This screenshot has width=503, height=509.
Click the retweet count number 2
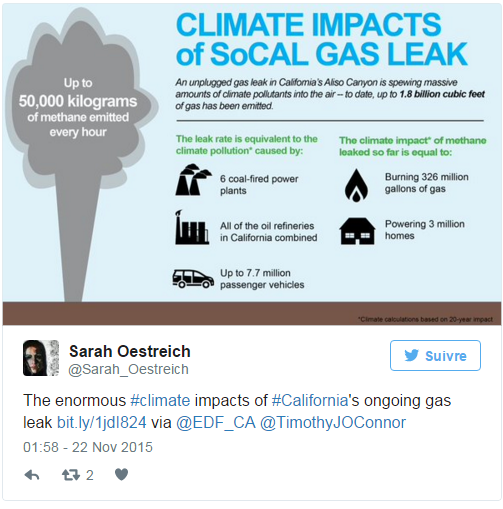(x=90, y=475)
